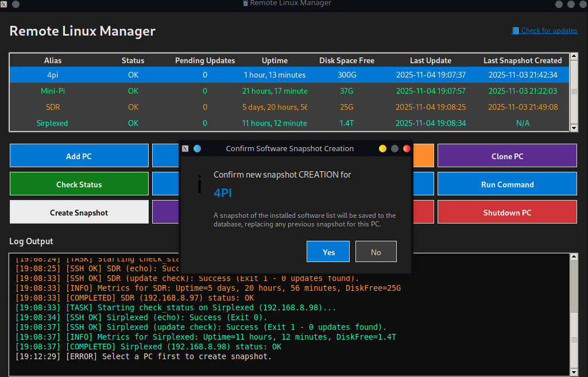Click the info icon in the confirm dialog
This screenshot has width=588, height=377.
pos(199,184)
